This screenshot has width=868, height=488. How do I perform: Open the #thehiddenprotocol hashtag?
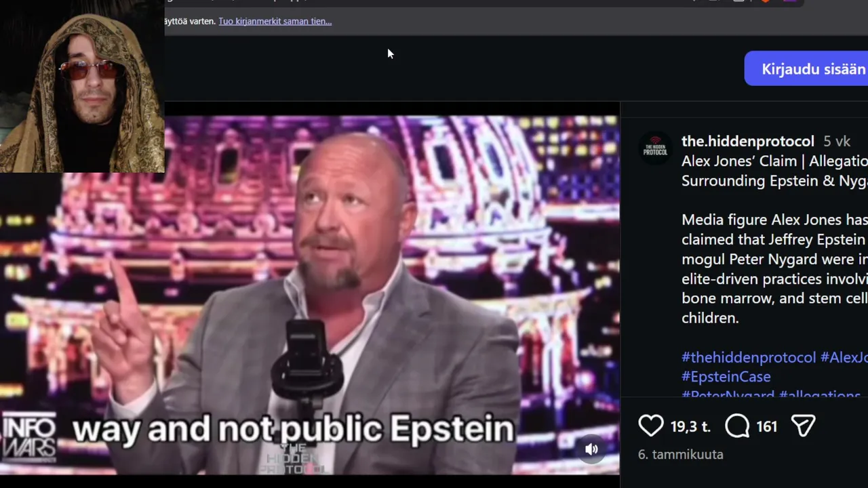(749, 357)
